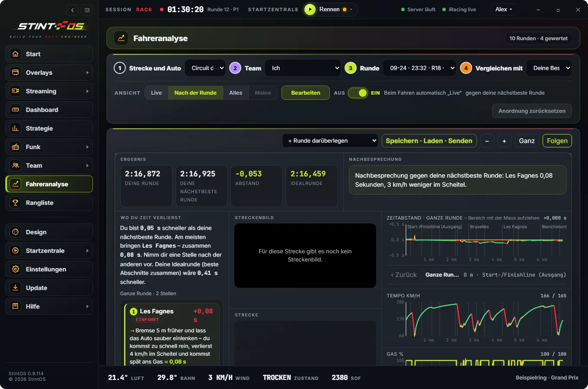Click the Startzentrale play-circle icon
The width and height of the screenshot is (588, 389).
16,251
